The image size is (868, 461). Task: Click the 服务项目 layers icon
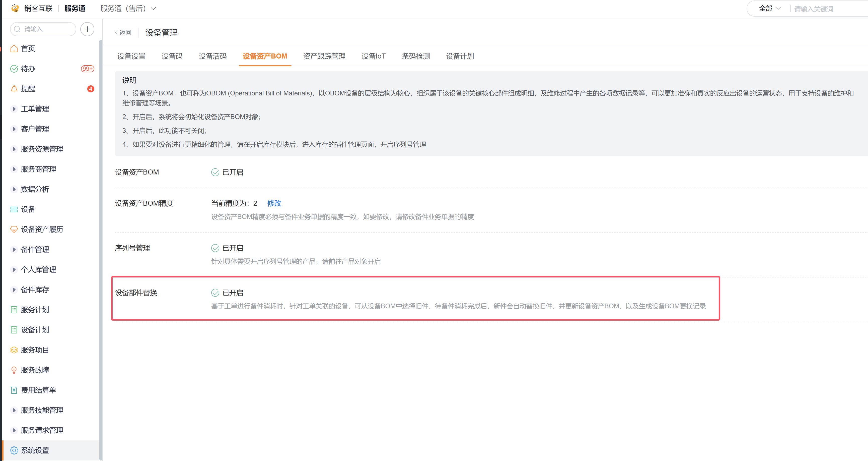click(14, 350)
